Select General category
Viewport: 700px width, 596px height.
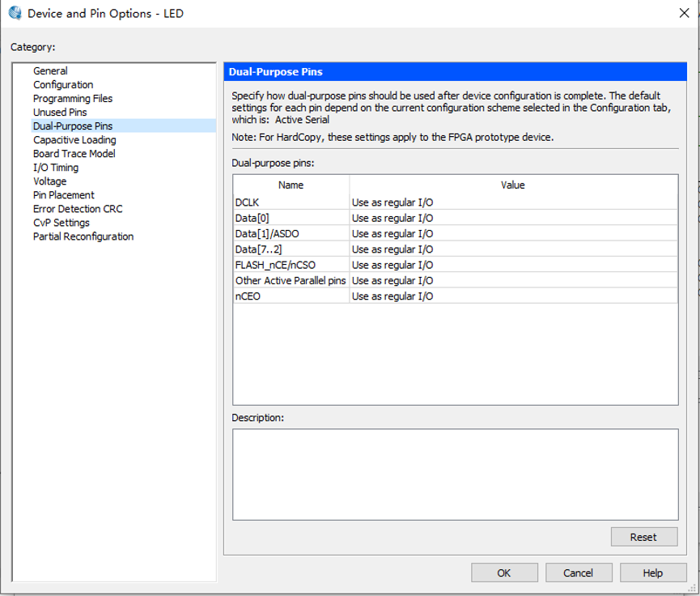50,71
